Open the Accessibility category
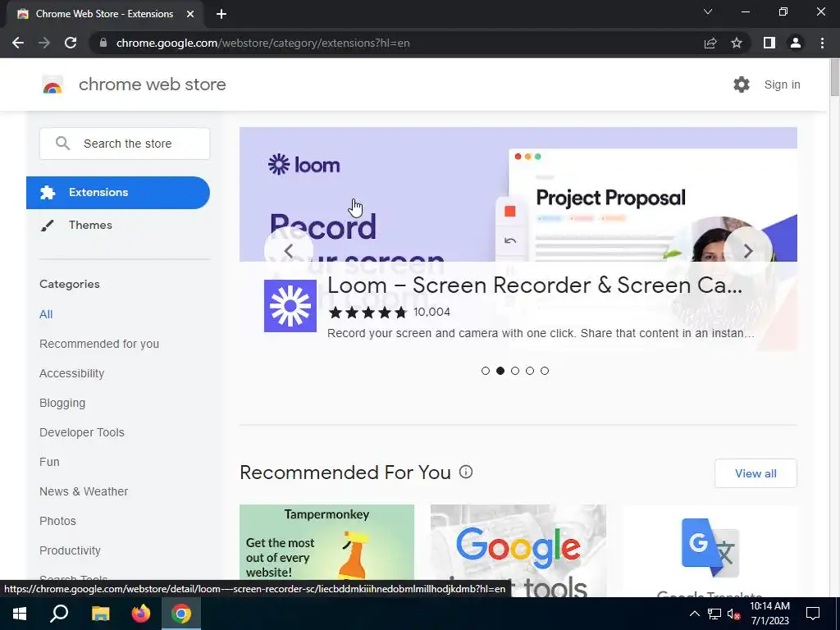This screenshot has height=630, width=840. tap(72, 373)
